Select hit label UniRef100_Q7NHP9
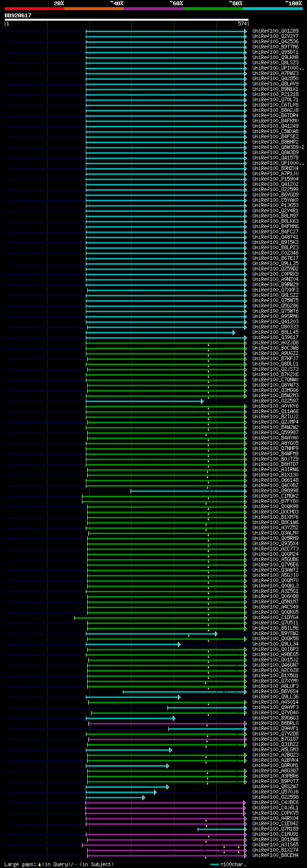307x868 pixels. (x=275, y=449)
